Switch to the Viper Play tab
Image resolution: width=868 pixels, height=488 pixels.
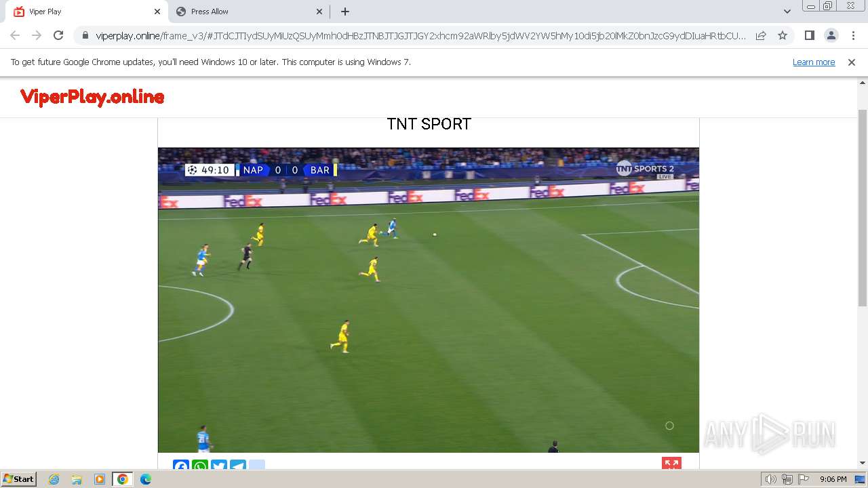[x=85, y=12]
